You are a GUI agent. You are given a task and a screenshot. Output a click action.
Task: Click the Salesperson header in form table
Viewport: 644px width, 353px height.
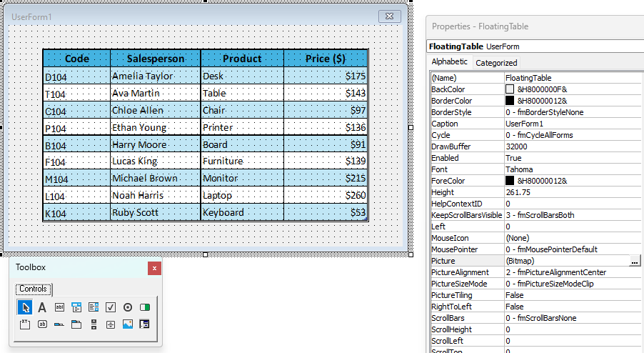[x=156, y=59]
